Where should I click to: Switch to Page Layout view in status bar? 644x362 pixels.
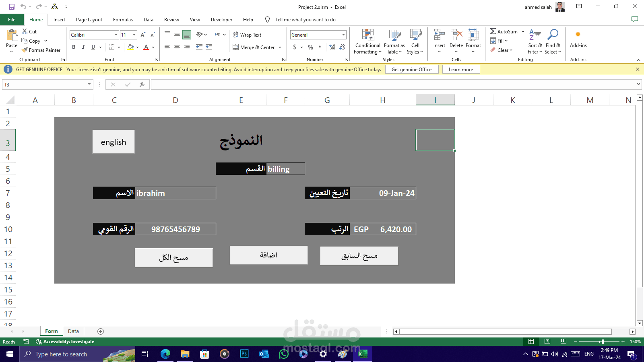[x=547, y=341]
